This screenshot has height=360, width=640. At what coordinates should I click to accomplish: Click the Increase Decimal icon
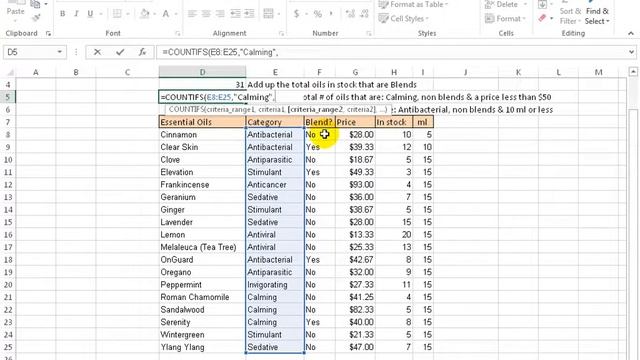tap(350, 14)
